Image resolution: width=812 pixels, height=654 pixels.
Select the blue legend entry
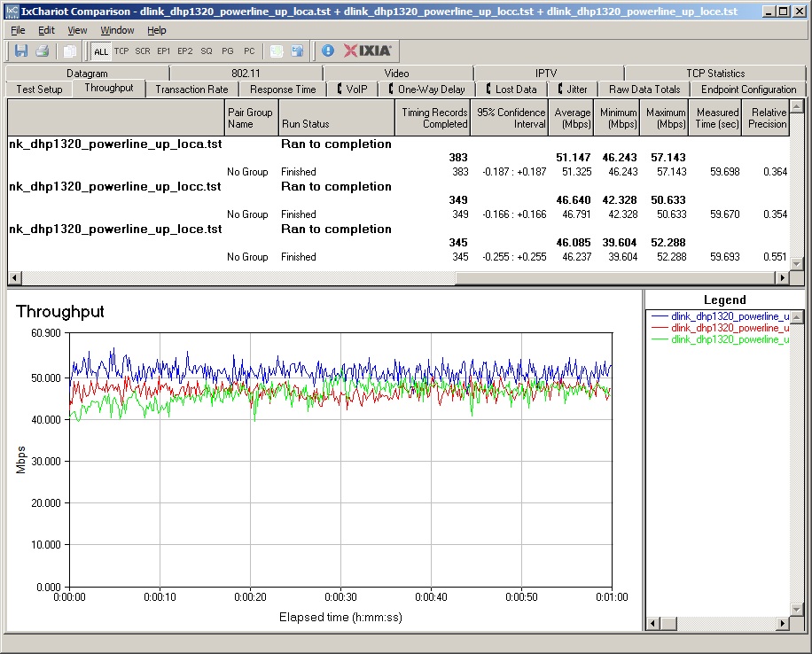pos(720,316)
